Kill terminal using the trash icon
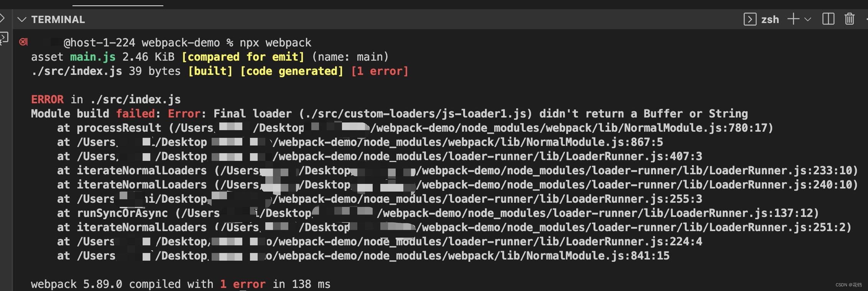 pyautogui.click(x=850, y=19)
